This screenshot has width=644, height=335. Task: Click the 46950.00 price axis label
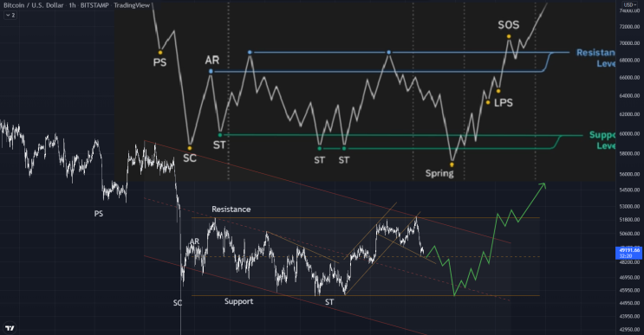(x=628, y=278)
